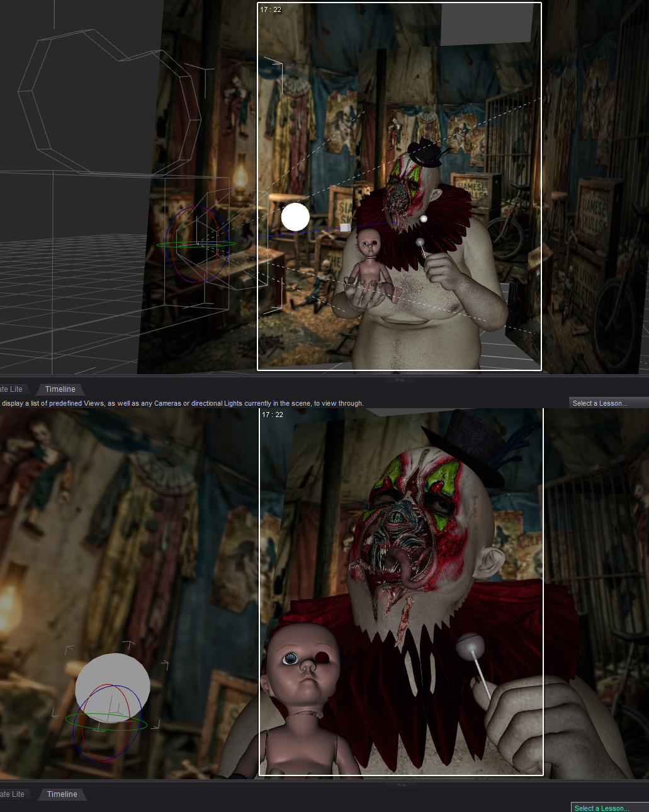Viewport: 649px width, 812px height.
Task: Switch to the aniMate Lite tab under the lower viewport
Action: [13, 794]
